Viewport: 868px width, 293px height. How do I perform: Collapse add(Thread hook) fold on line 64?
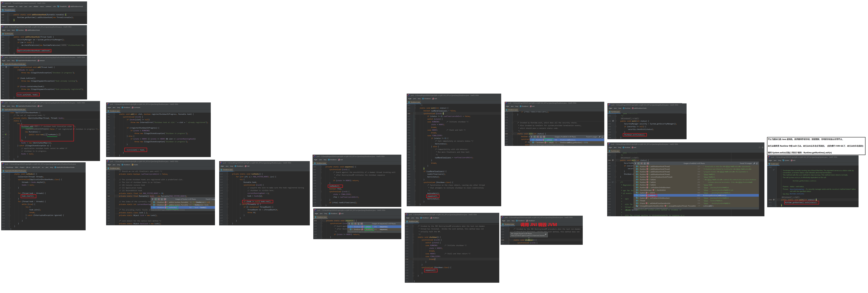coord(9,67)
